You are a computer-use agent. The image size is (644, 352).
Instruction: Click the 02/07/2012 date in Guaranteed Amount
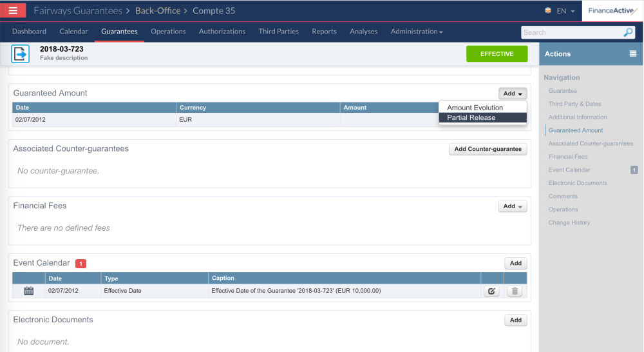point(30,120)
